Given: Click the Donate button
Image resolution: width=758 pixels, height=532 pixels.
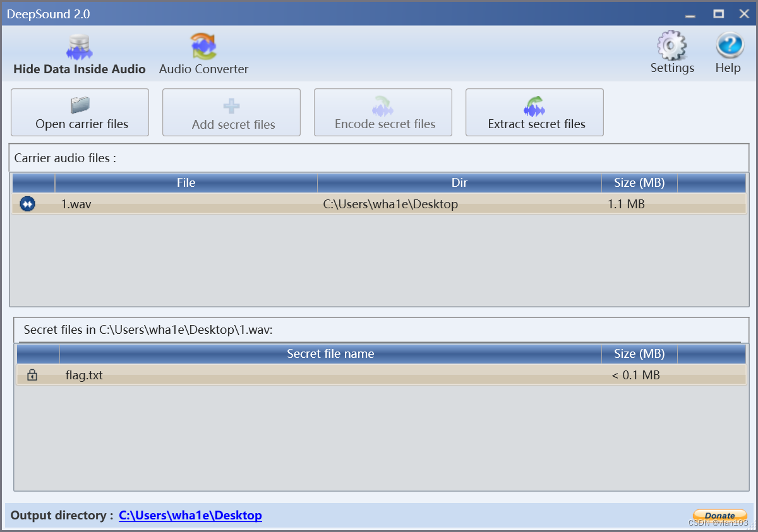Looking at the screenshot, I should click(x=719, y=515).
